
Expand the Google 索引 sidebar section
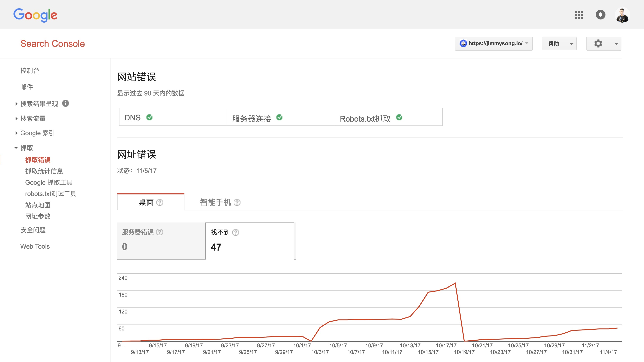(37, 133)
